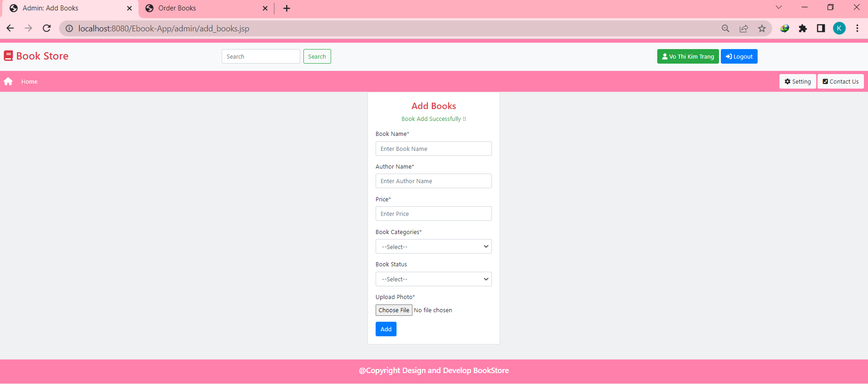This screenshot has height=384, width=868.
Task: Click Choose File to upload photo
Action: [x=394, y=310]
